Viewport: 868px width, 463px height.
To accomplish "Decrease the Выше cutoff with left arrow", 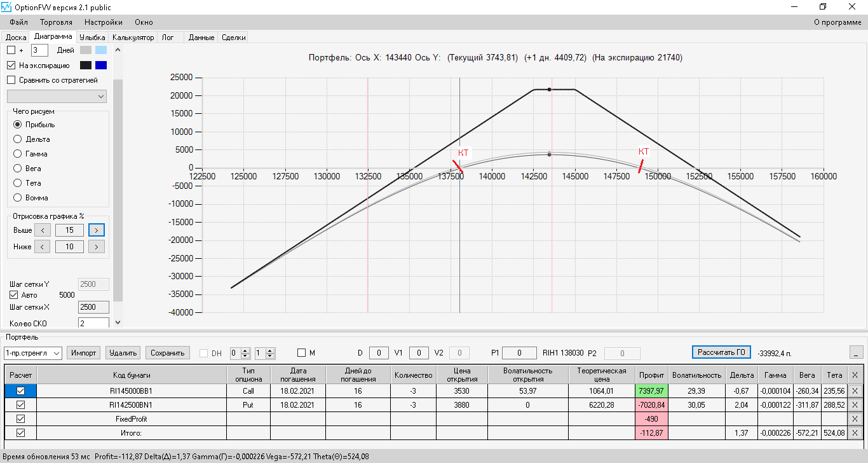I will (x=43, y=230).
